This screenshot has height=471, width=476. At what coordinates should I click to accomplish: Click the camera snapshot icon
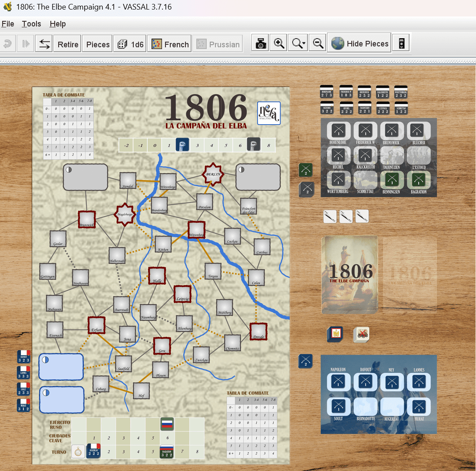pos(261,44)
